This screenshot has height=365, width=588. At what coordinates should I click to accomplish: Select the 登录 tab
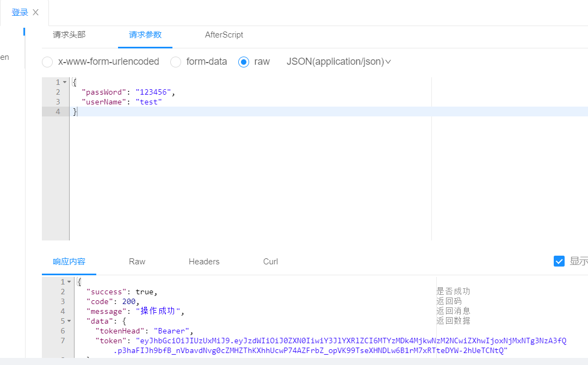coord(20,13)
